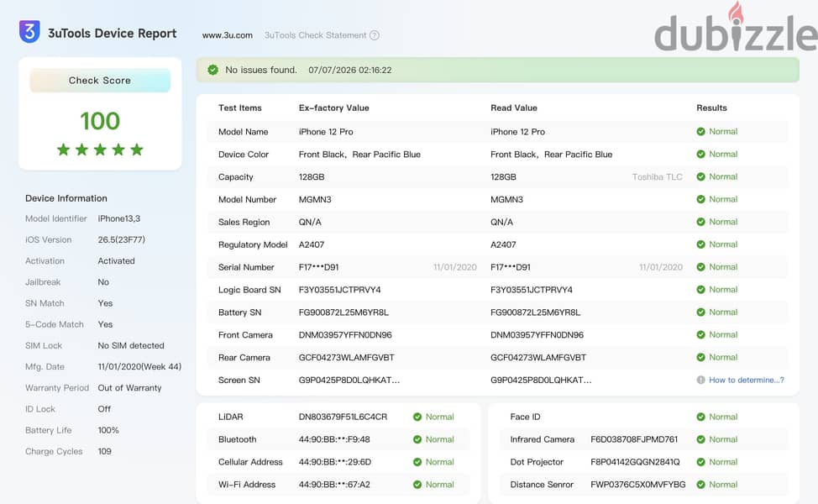Image resolution: width=818 pixels, height=504 pixels.
Task: Click the Wi-Fi Address value 44:90:BB:**:67:A2
Action: [334, 485]
